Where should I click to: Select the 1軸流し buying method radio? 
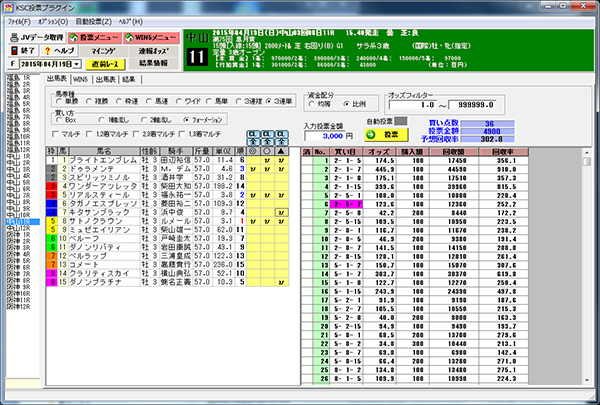click(x=101, y=120)
